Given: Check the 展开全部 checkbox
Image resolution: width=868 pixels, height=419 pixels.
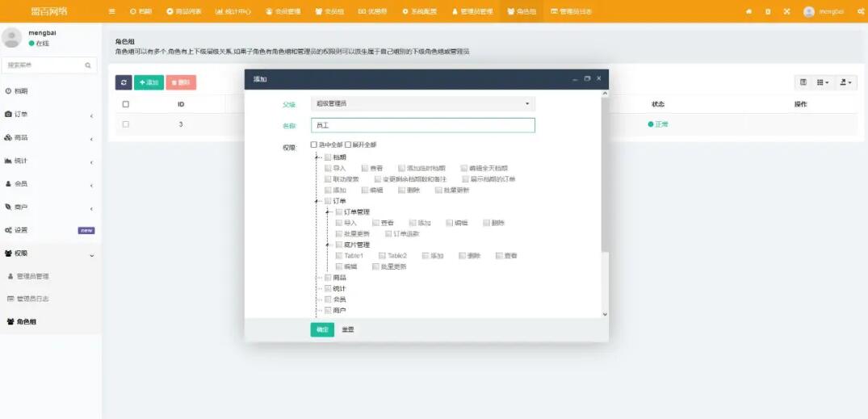Looking at the screenshot, I should click(348, 145).
